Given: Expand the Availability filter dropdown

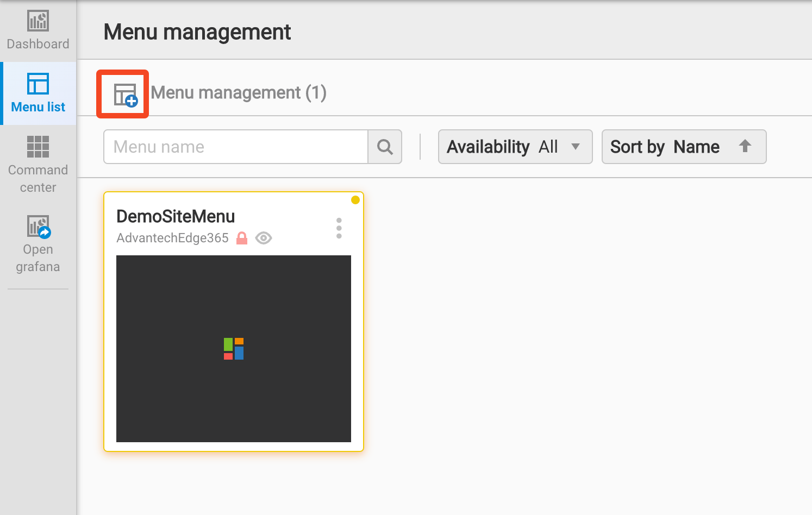Looking at the screenshot, I should coord(515,147).
